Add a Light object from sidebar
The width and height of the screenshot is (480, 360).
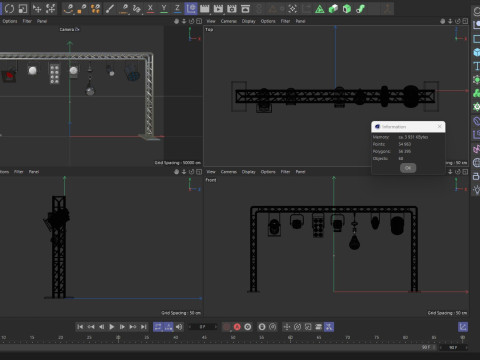pos(476,190)
